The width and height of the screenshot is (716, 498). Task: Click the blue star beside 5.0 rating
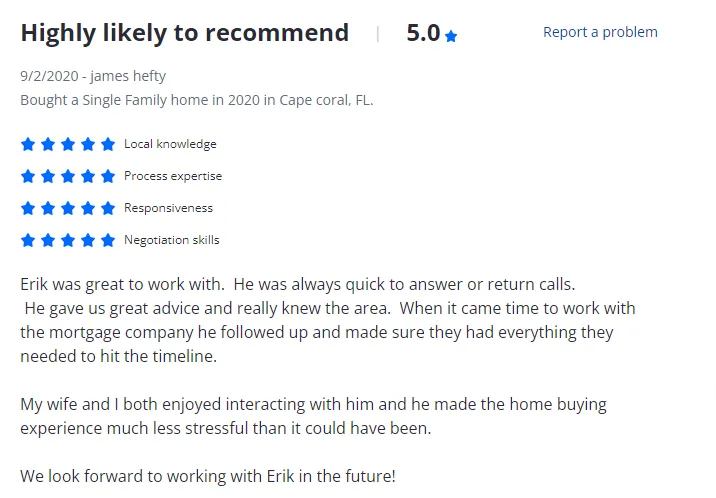click(451, 36)
